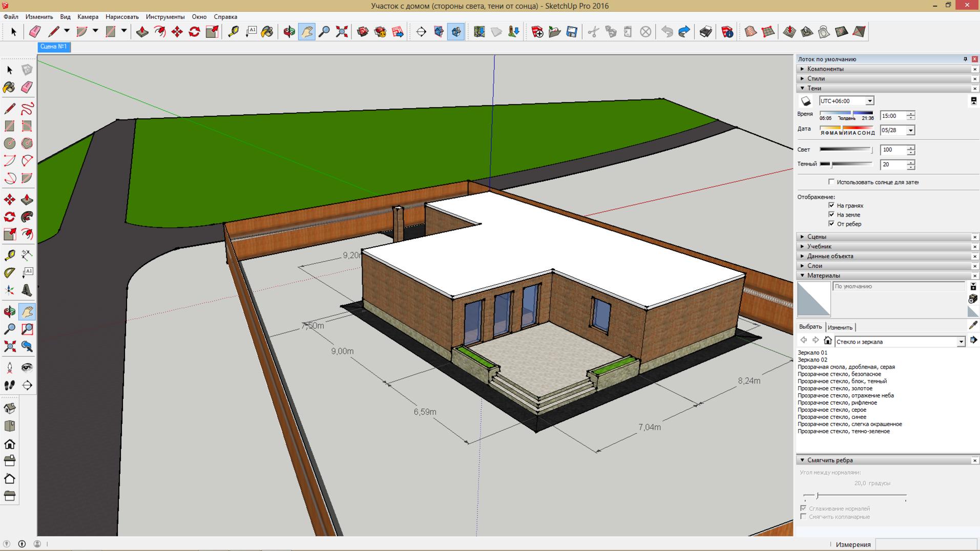Uncheck the 'На гранях' checkbox
The height and width of the screenshot is (551, 980).
coord(831,205)
